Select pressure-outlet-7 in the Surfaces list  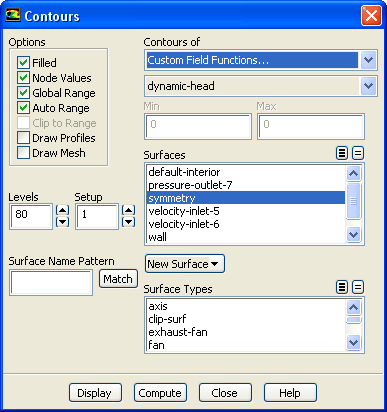pos(246,185)
